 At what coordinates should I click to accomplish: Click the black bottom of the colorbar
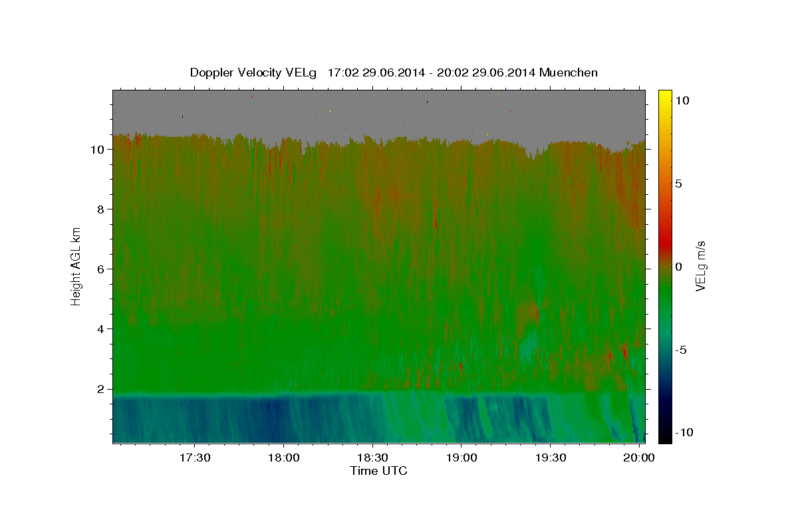coord(664,436)
